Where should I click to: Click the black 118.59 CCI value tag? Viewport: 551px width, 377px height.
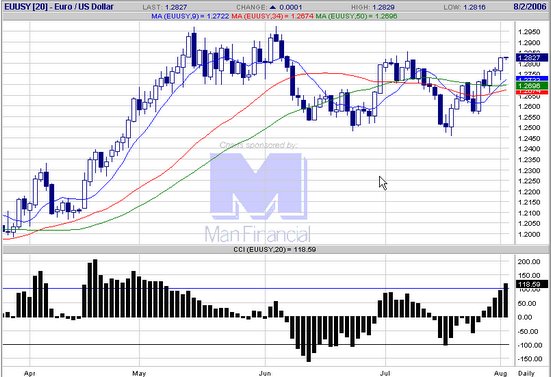tap(532, 284)
